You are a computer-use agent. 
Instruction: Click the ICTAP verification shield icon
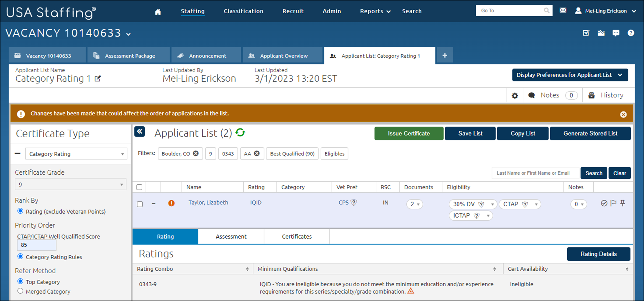click(477, 216)
